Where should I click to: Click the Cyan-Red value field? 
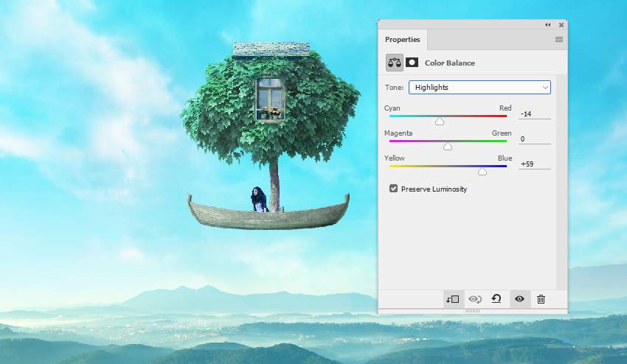click(x=535, y=114)
